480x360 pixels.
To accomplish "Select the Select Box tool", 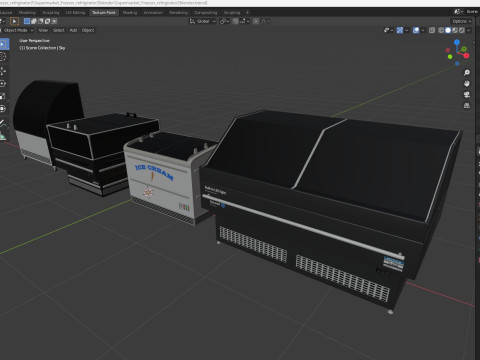I will [4, 44].
